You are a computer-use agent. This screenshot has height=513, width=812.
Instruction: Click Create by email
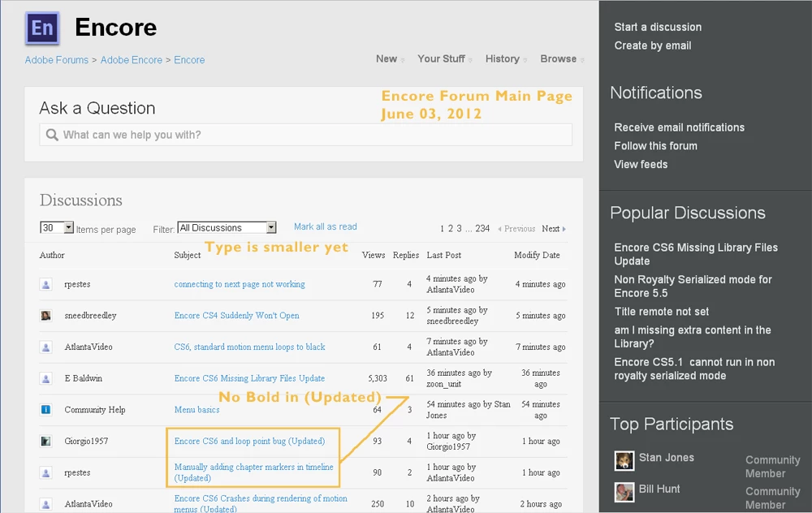(653, 45)
